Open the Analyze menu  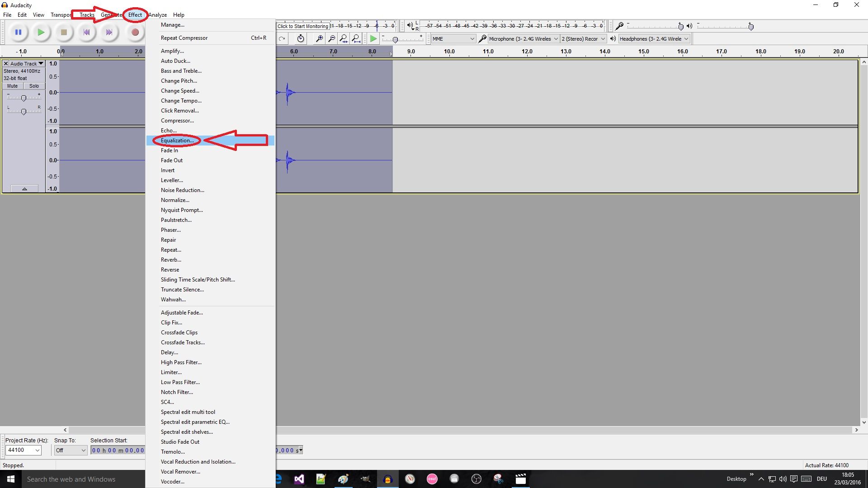pos(157,14)
